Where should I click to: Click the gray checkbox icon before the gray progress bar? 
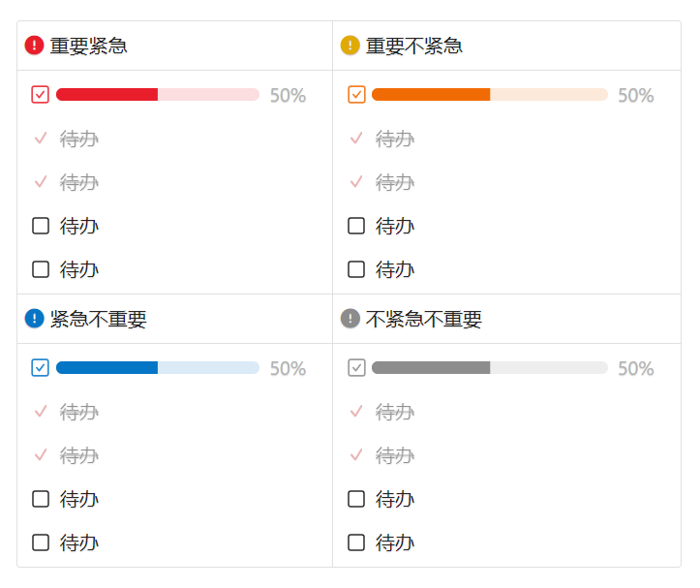[x=356, y=368]
